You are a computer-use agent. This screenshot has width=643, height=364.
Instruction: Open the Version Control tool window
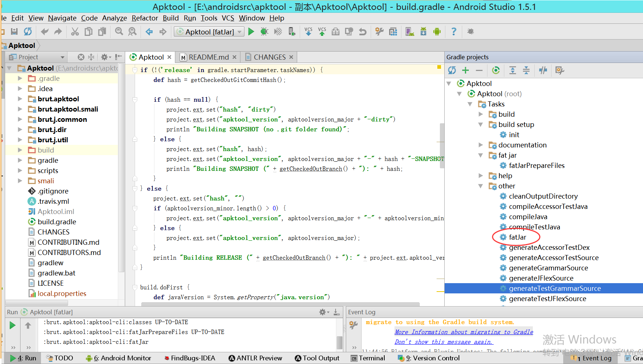click(429, 358)
